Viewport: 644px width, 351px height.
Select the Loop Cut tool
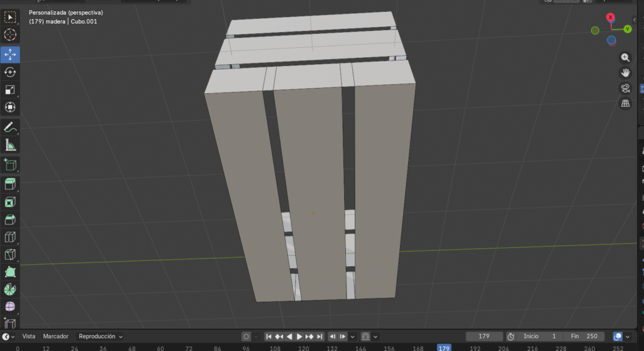(10, 237)
